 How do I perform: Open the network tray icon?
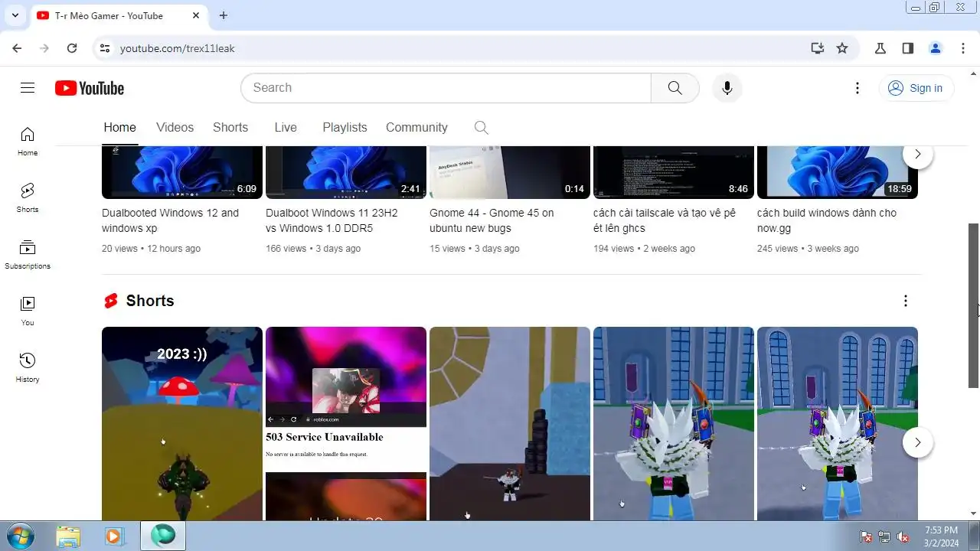[884, 536]
